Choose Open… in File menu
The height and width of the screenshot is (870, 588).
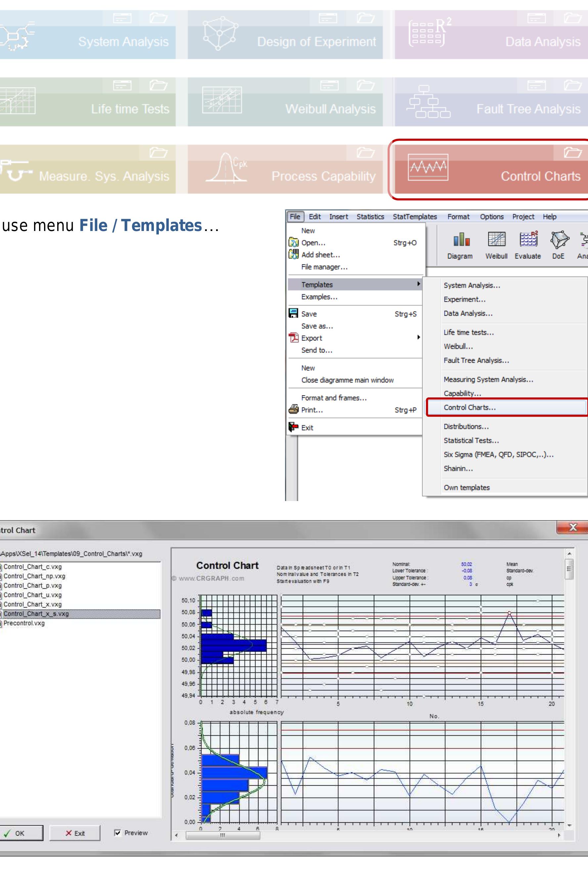tap(355, 243)
